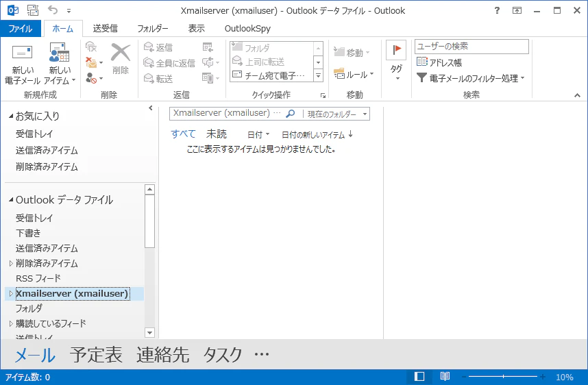
Task: Expand the Xmailserver (xmailuser) folder
Action: tap(11, 293)
